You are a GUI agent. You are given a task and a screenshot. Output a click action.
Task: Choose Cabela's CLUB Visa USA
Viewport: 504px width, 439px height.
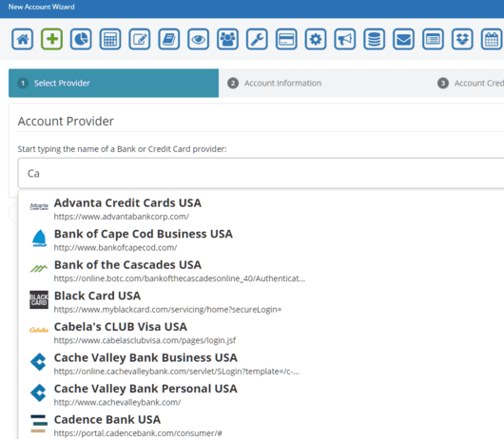[x=261, y=333]
